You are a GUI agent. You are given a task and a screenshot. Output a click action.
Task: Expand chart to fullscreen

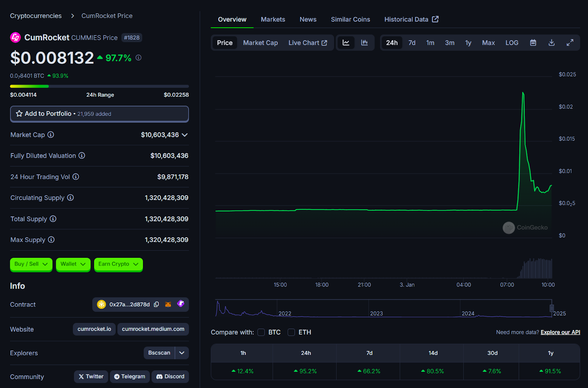point(570,43)
